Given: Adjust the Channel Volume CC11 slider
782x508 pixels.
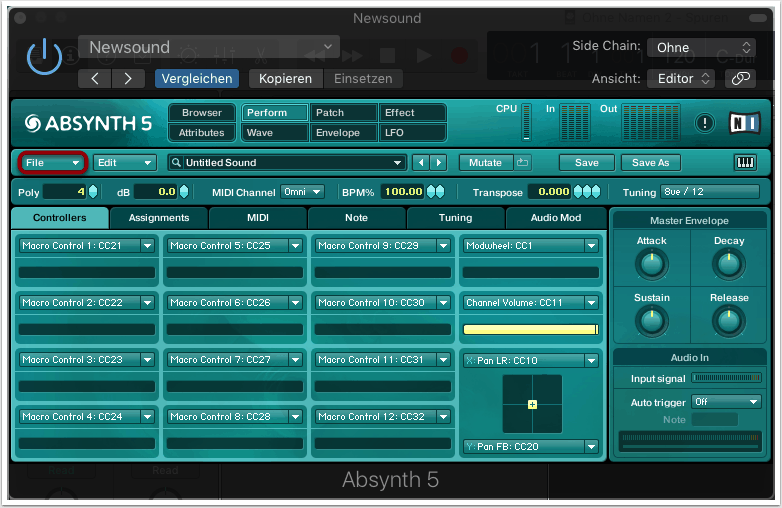Looking at the screenshot, I should (530, 329).
